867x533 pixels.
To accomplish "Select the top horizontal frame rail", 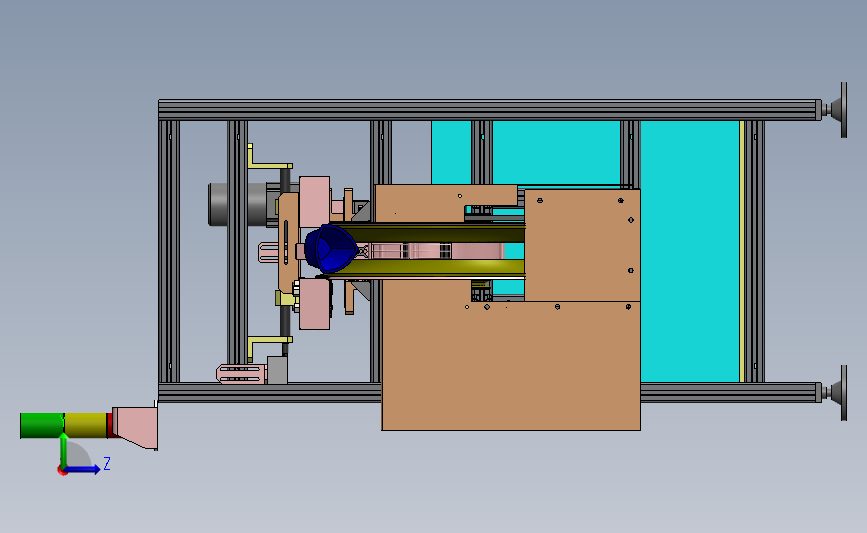I will (489, 110).
